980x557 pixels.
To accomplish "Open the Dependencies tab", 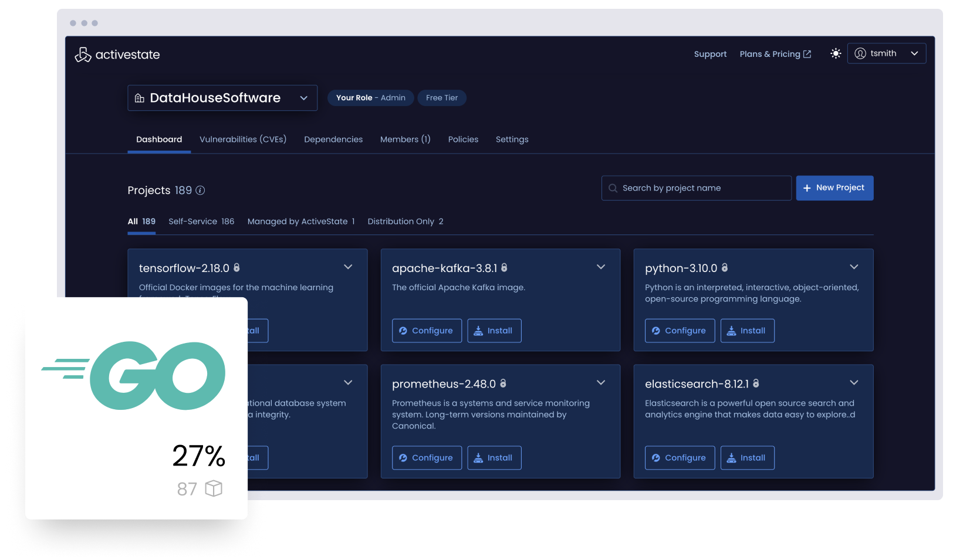I will point(333,140).
